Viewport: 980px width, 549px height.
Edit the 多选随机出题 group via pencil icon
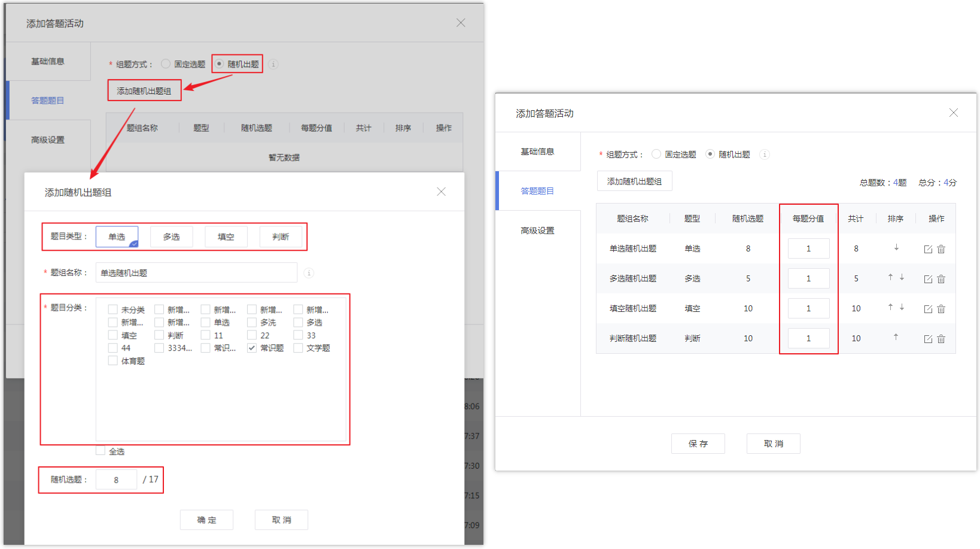[928, 279]
